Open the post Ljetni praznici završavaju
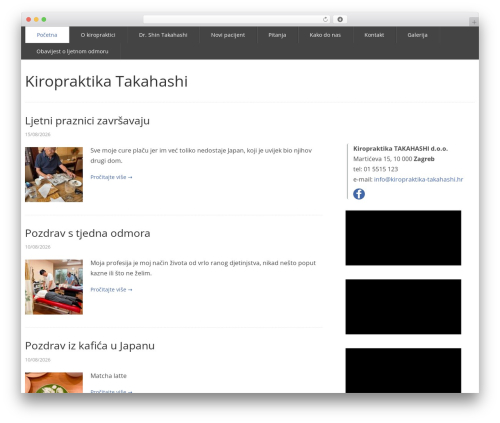 tap(87, 121)
